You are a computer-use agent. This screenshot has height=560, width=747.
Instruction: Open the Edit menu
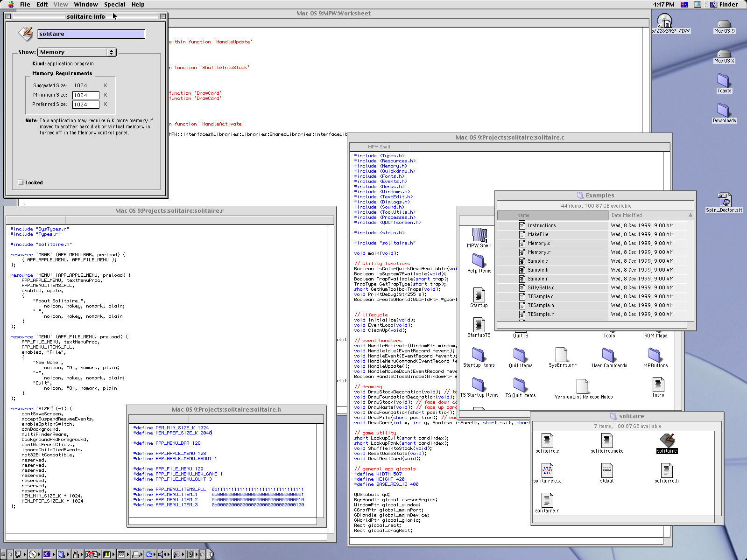point(42,4)
